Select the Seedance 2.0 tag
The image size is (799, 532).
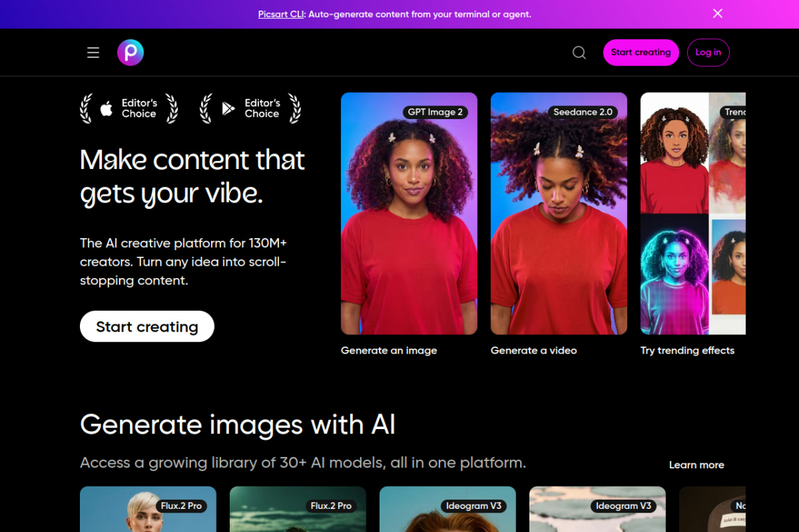click(583, 112)
